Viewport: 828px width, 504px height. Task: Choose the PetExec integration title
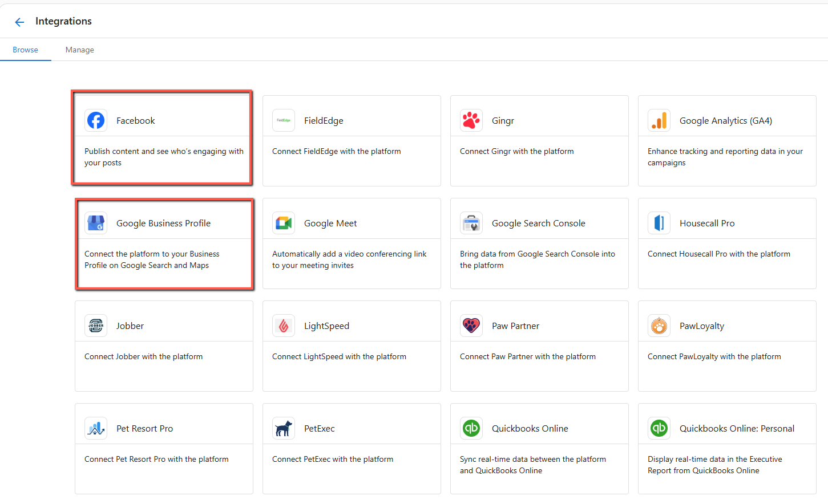tap(320, 428)
